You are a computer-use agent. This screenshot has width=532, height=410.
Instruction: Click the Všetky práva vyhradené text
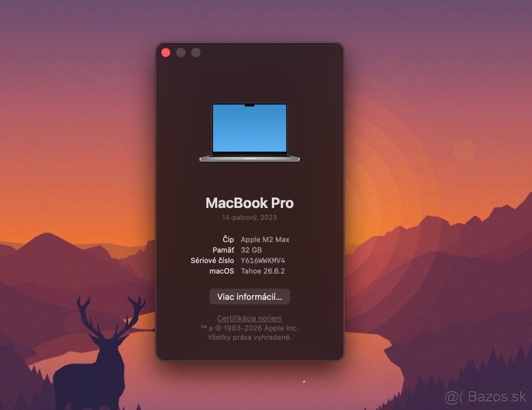[x=250, y=338]
